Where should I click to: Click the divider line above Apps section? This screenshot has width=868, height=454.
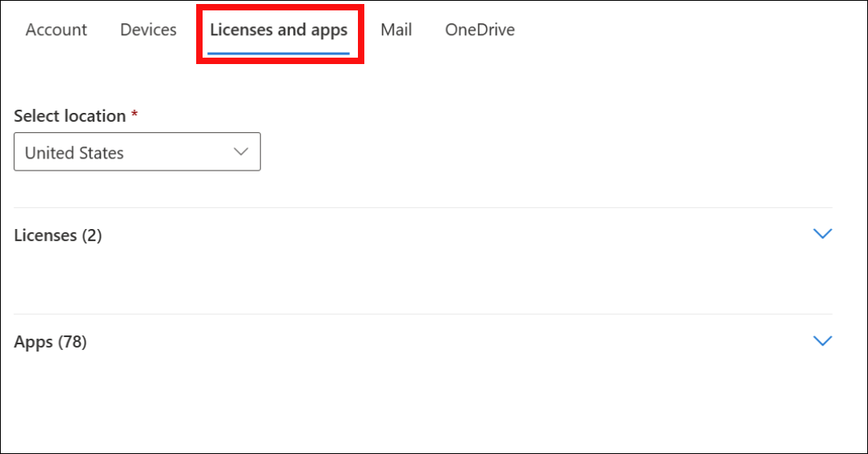click(x=423, y=314)
